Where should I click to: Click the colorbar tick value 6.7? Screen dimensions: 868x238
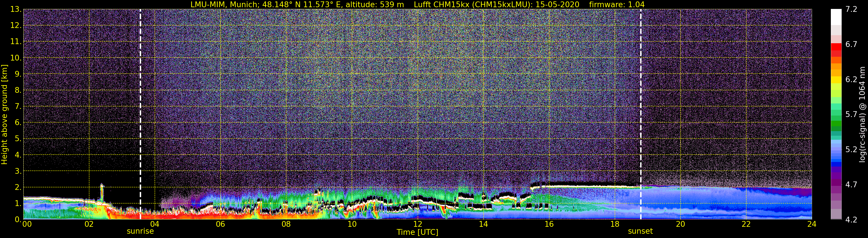[x=851, y=44]
